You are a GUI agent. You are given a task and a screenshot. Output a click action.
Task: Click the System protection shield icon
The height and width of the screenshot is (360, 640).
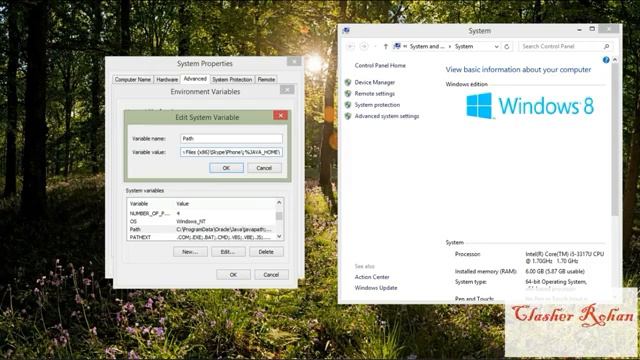(x=348, y=105)
